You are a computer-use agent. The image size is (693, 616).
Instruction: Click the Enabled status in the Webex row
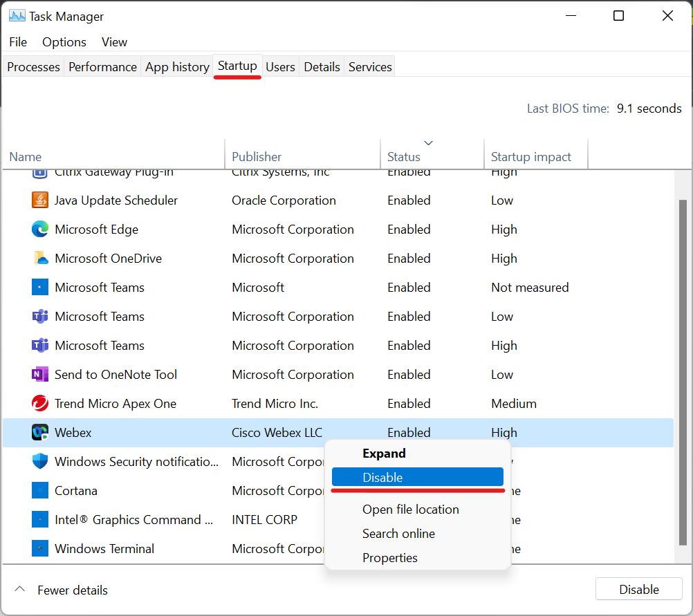pos(409,433)
